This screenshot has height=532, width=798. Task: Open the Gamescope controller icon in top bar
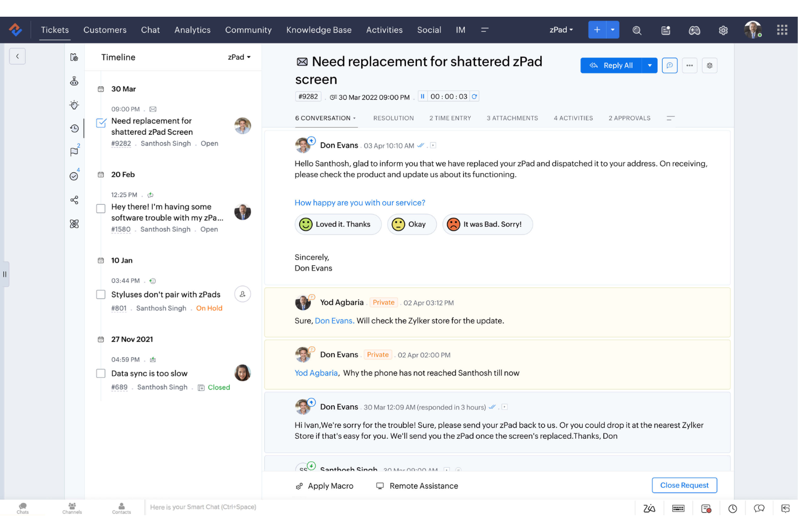coord(694,30)
